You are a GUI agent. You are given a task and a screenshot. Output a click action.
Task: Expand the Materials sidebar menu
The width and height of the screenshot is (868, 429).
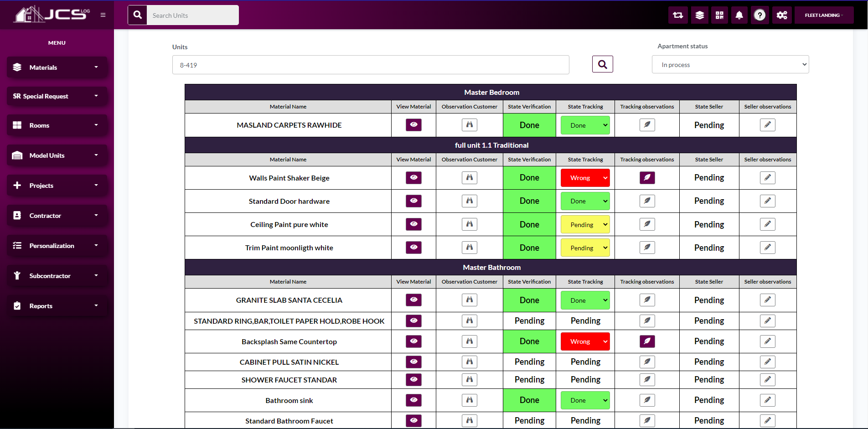click(x=57, y=67)
